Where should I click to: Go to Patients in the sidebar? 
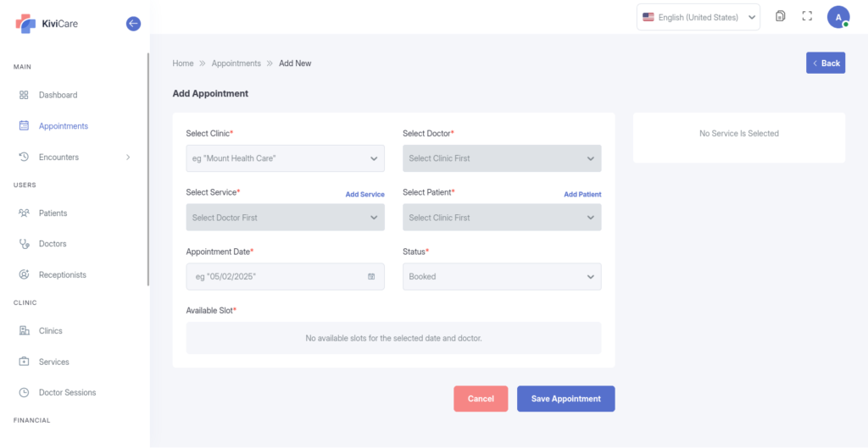click(53, 213)
